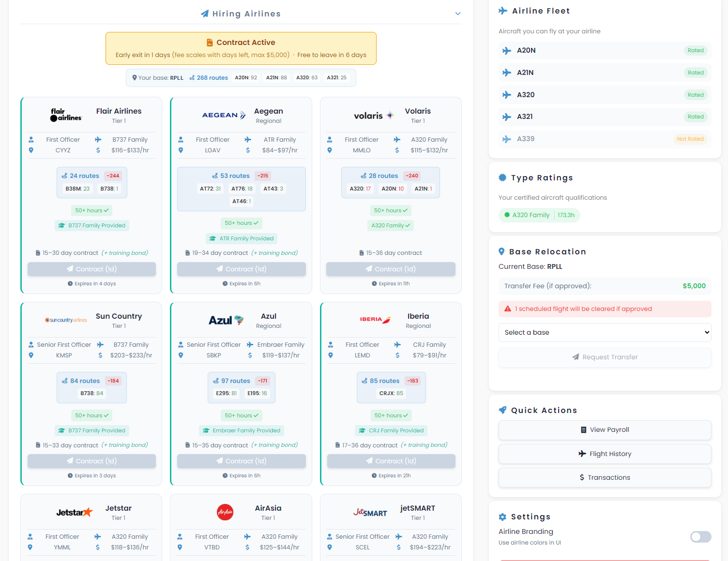
Task: Open View Payroll
Action: (605, 430)
